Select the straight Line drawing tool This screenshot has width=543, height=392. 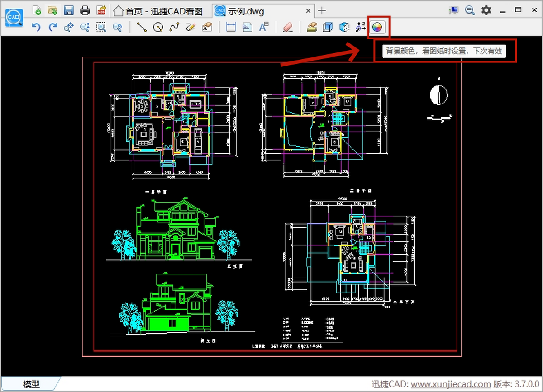(x=142, y=28)
